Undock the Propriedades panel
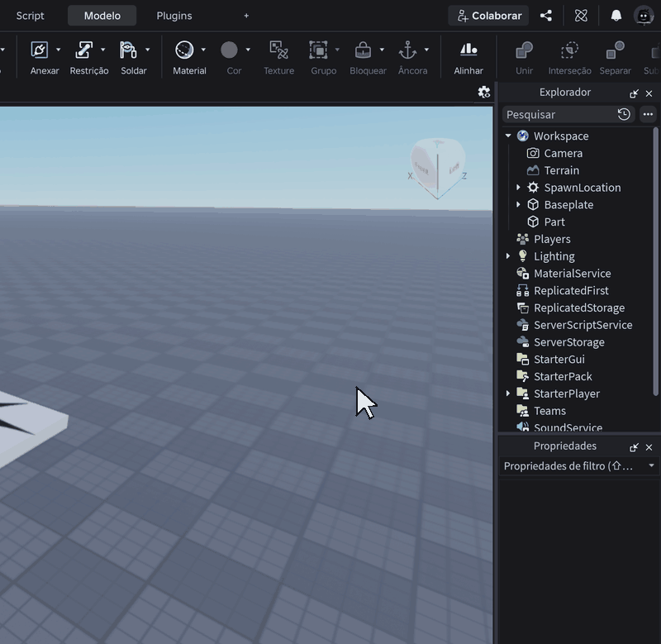Image resolution: width=661 pixels, height=644 pixels. [634, 447]
